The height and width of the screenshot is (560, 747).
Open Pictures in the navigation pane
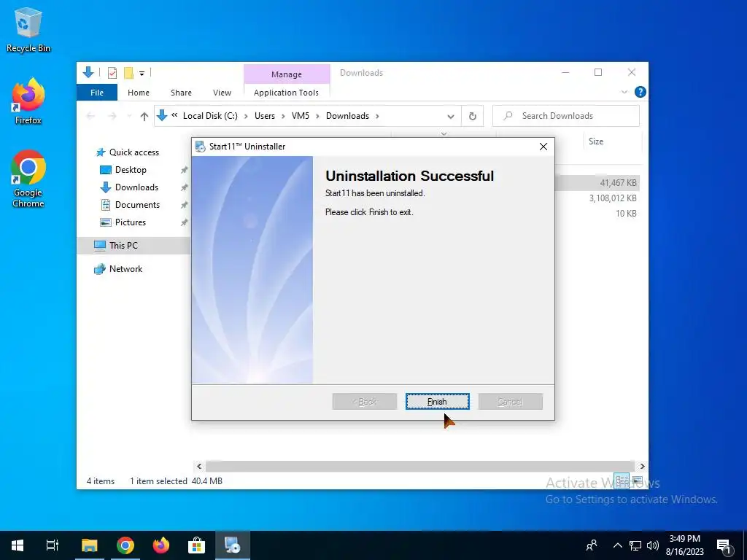(130, 222)
